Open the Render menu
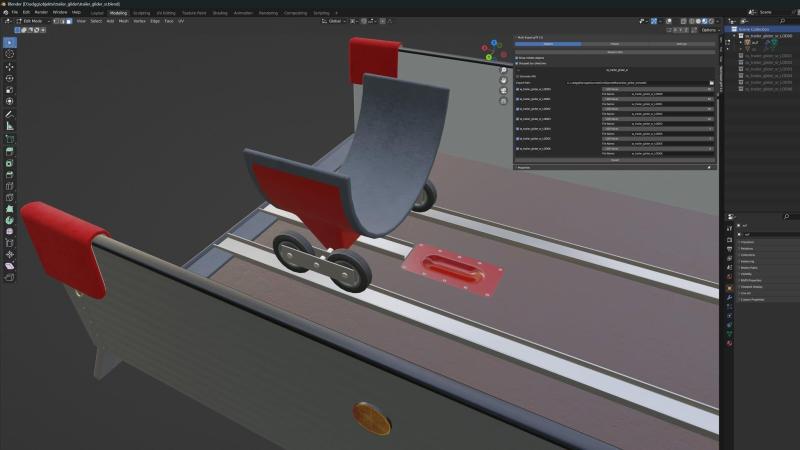Screen dimensions: 800x450 click(x=41, y=13)
